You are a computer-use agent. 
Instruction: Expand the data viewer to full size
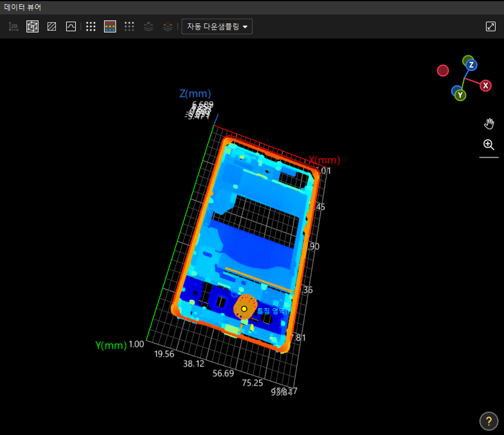tap(491, 26)
